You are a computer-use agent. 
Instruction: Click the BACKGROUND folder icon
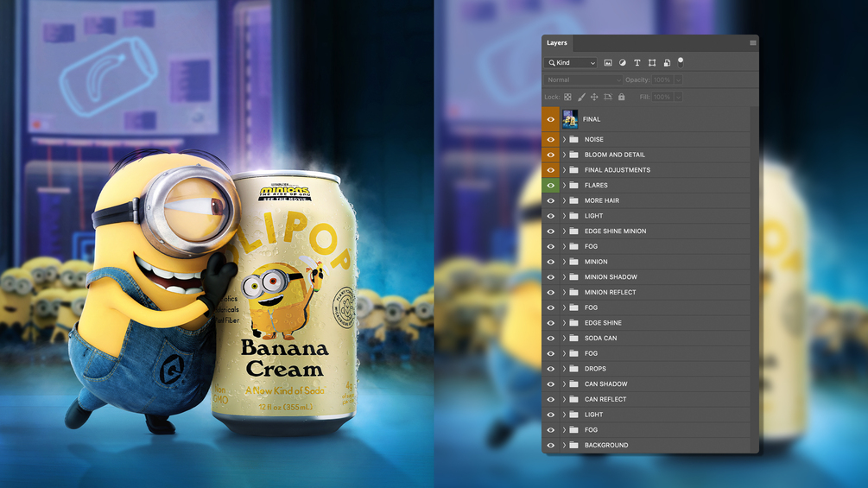coord(574,445)
